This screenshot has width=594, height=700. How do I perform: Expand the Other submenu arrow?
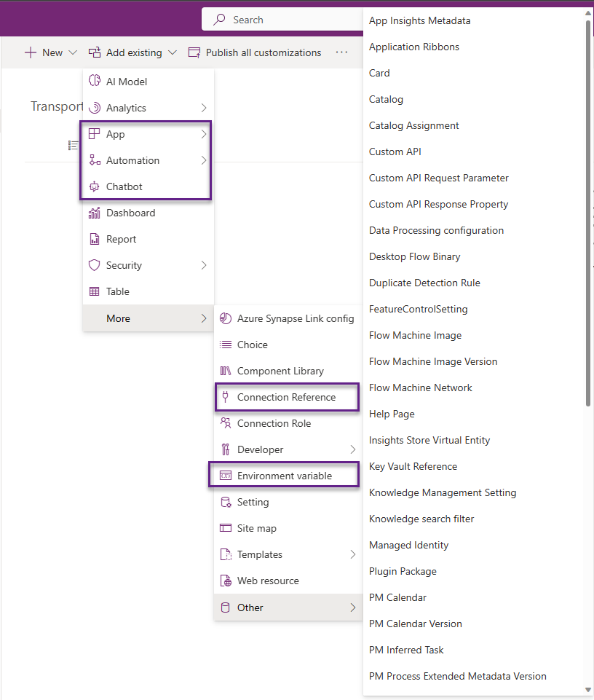(x=352, y=607)
